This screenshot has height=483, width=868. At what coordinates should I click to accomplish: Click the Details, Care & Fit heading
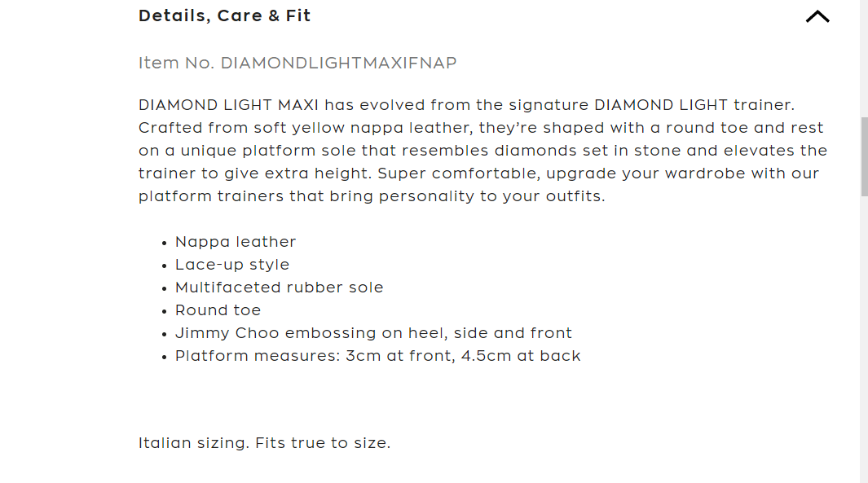click(225, 16)
